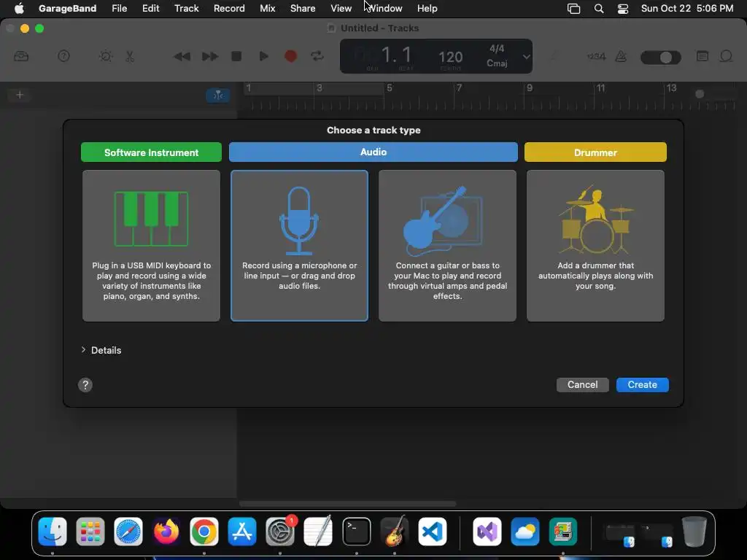This screenshot has width=747, height=560.
Task: Toggle the 1234 count-in button
Action: pos(596,56)
